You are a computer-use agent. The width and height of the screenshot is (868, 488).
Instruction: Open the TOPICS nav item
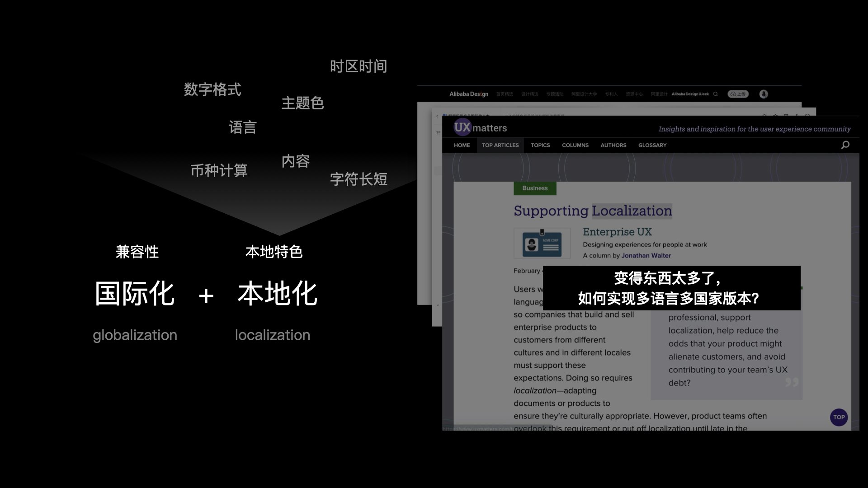(x=540, y=145)
